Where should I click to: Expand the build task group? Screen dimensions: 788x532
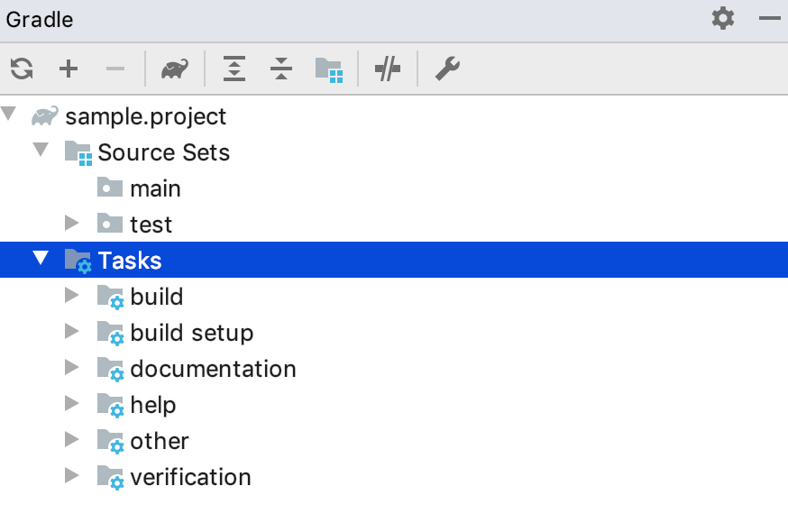tap(72, 295)
